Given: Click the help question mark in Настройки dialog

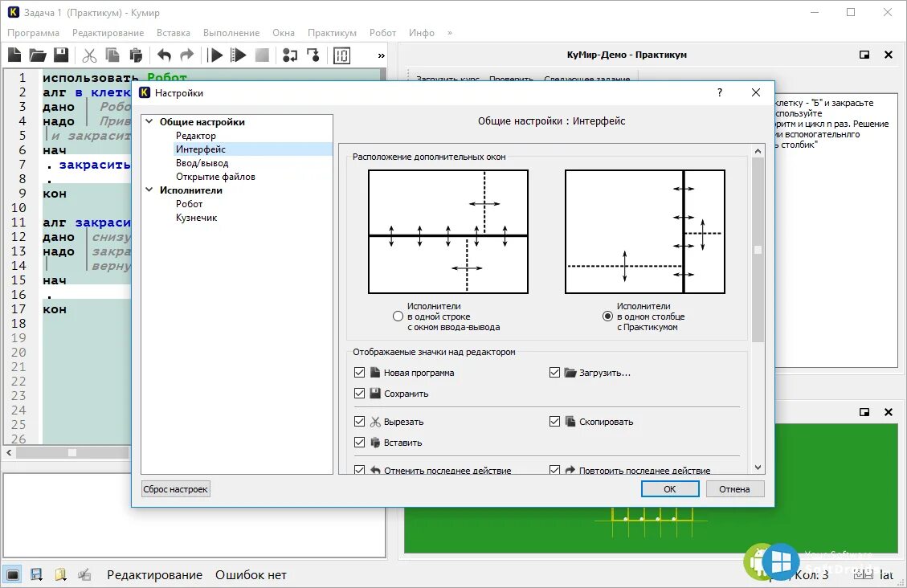Looking at the screenshot, I should coord(720,92).
